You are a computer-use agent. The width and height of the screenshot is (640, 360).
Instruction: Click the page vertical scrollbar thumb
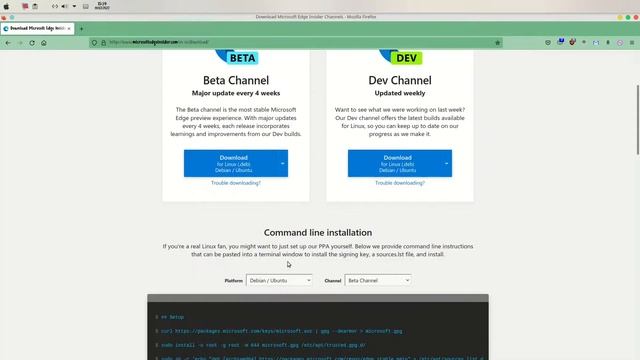pos(638,120)
